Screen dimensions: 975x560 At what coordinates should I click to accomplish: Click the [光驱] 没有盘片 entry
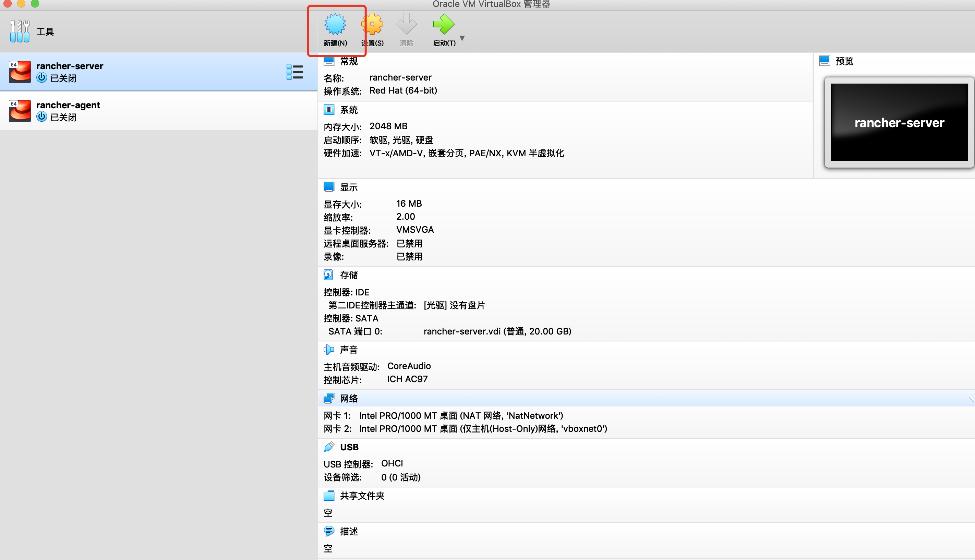pos(454,305)
